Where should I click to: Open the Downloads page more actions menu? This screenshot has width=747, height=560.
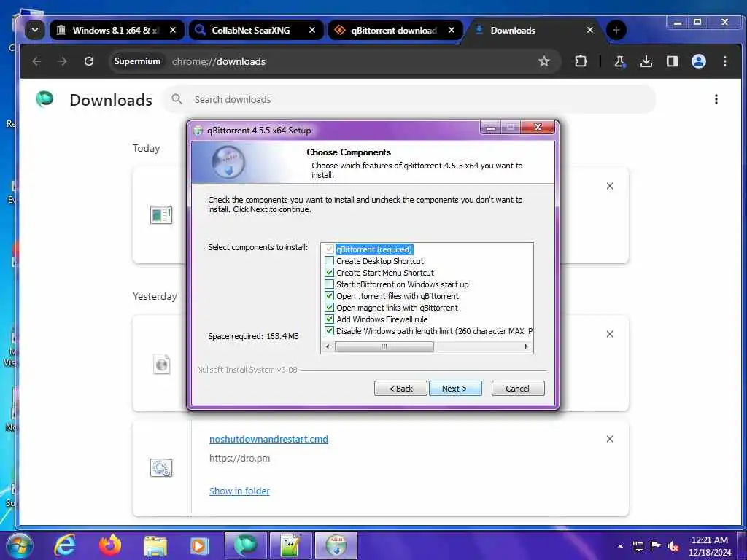tap(716, 99)
